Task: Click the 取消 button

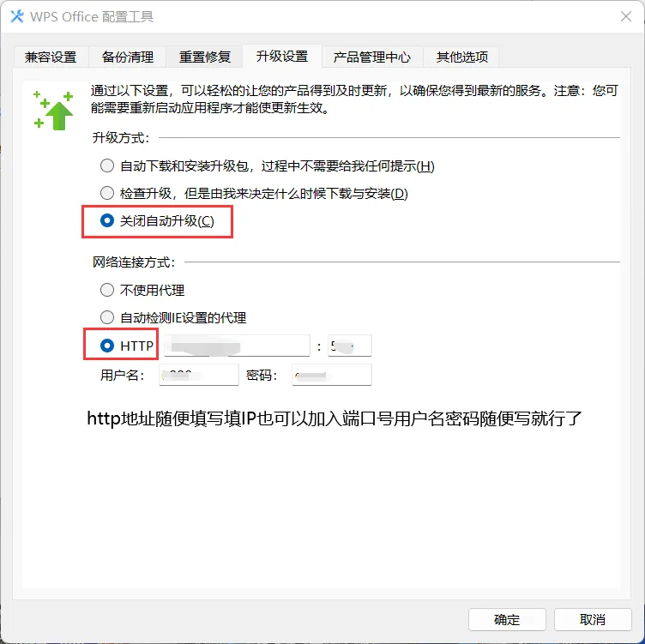Action: (593, 619)
